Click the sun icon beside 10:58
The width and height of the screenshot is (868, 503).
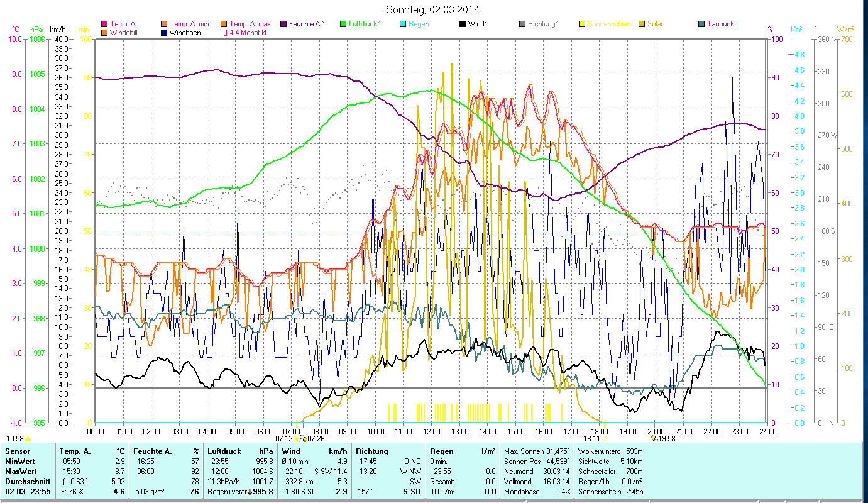[x=28, y=439]
